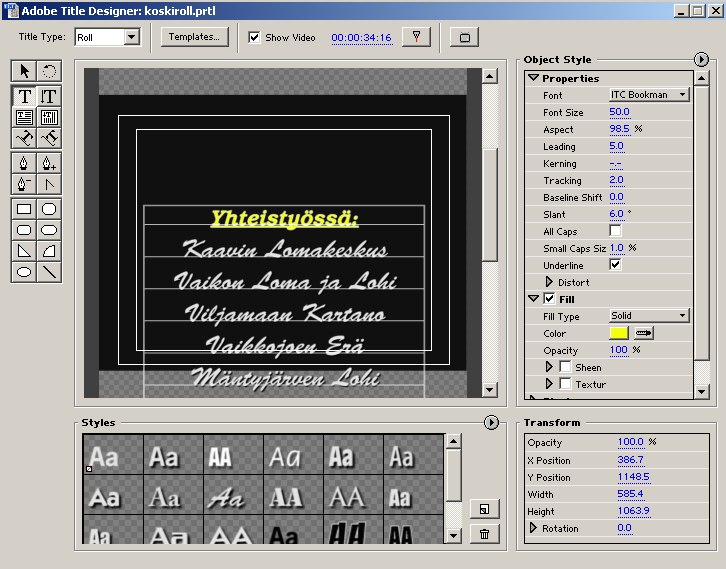Expand the Texture options triangle
This screenshot has height=569, width=726.
pos(549,384)
